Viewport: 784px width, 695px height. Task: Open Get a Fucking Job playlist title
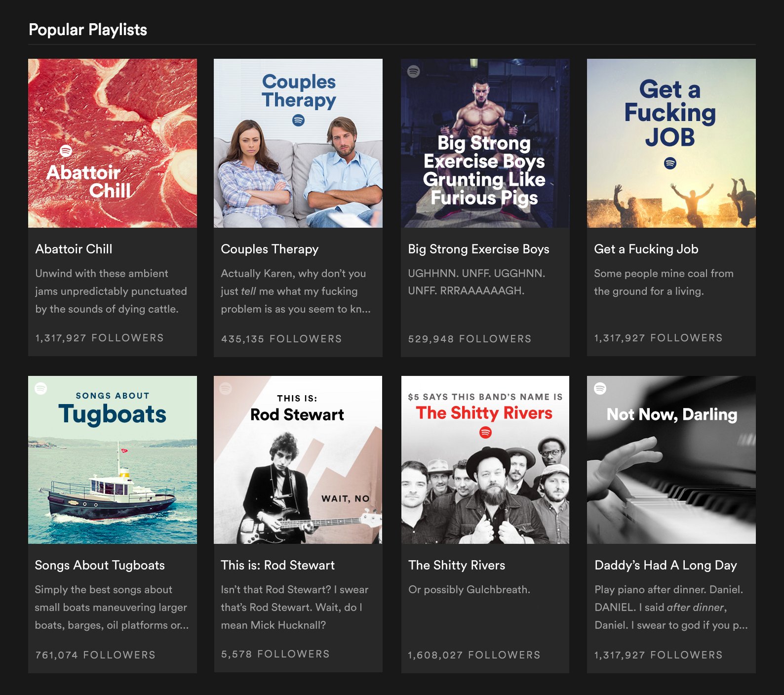[x=646, y=249]
